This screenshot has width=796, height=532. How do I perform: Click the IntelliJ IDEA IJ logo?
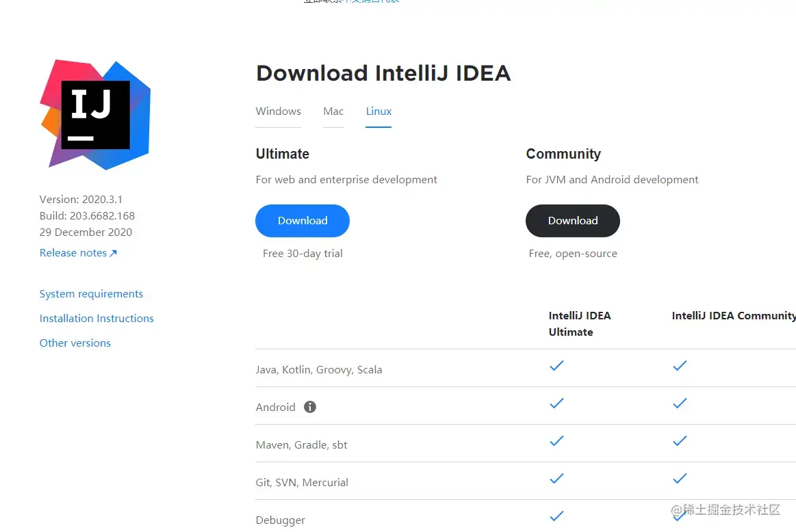click(95, 115)
